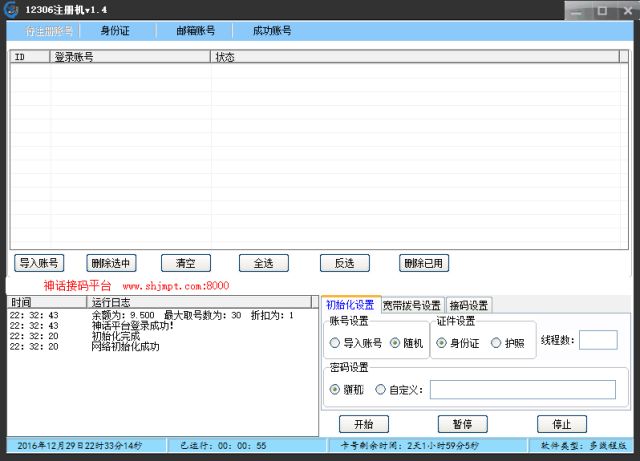Image resolution: width=640 pixels, height=461 pixels.
Task: Click the 已运行 timer in status bar
Action: click(223, 445)
